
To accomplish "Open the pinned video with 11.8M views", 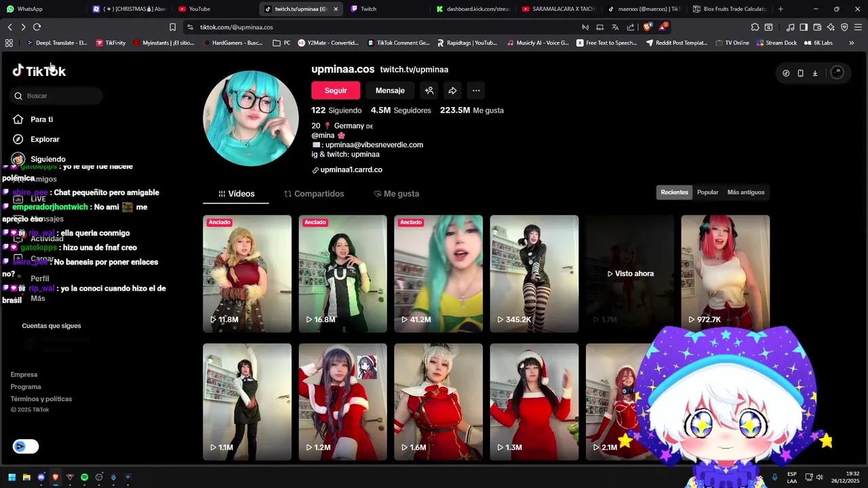I will 247,274.
